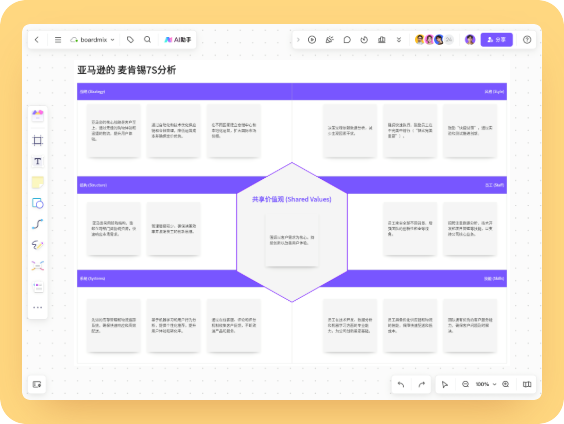The height and width of the screenshot is (424, 564).
Task: Click the celebration confetti icon
Action: tap(329, 40)
